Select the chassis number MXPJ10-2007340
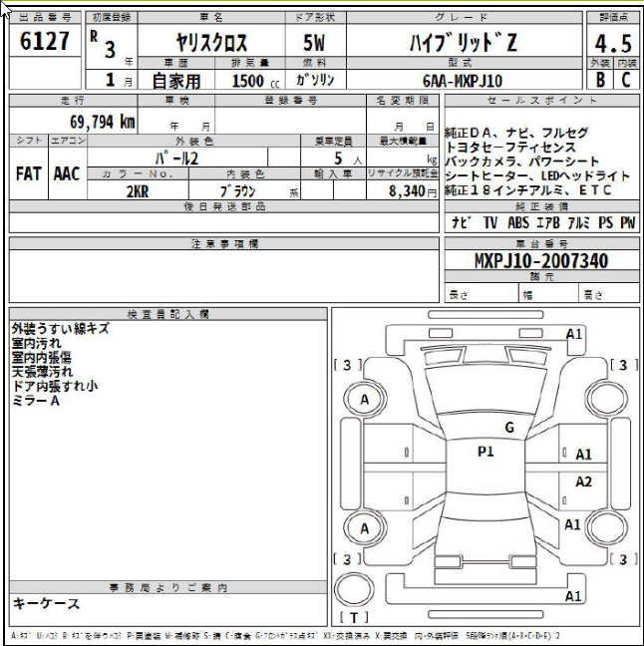The image size is (644, 646). [540, 261]
